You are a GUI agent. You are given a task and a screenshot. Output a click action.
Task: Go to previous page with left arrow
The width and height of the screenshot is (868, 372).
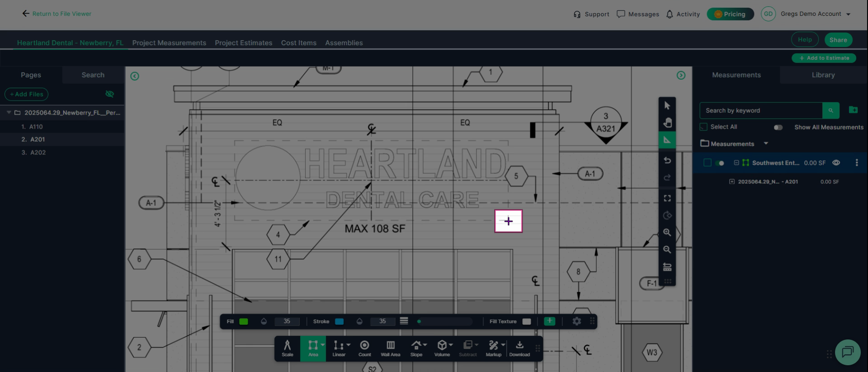[x=135, y=76]
